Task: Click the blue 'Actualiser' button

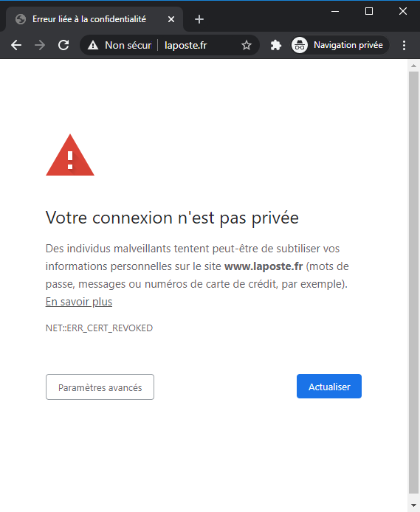Action: coord(329,387)
